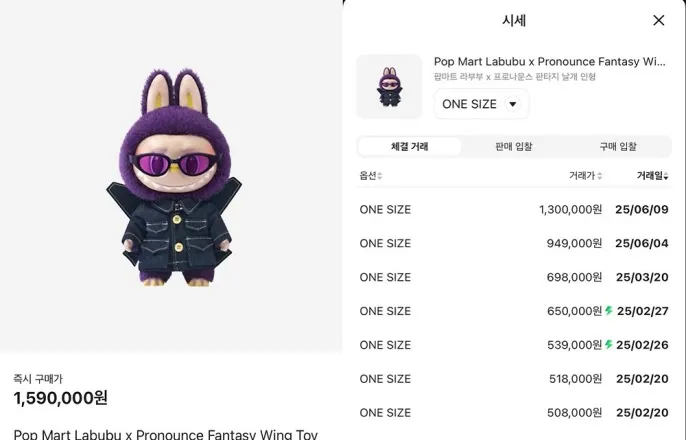Click the ONE SIZE dropdown arrow icon
Viewport: 686px width, 440px height.
point(512,104)
